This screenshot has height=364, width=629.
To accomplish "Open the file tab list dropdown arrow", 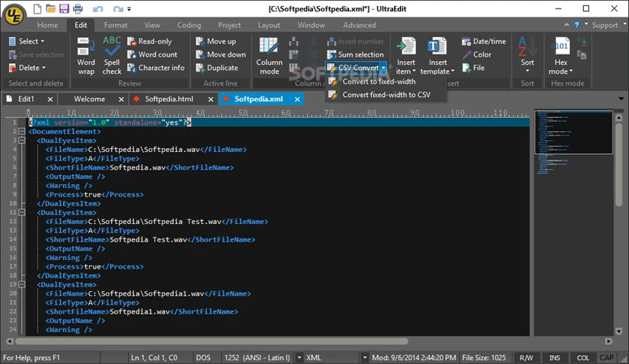I will pos(621,99).
